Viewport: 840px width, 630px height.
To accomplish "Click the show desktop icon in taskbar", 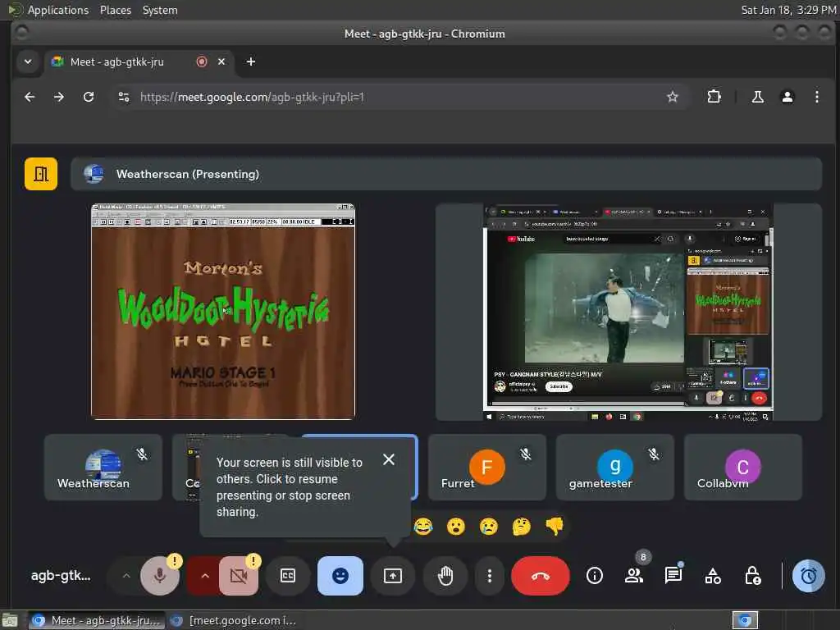I will coord(10,620).
